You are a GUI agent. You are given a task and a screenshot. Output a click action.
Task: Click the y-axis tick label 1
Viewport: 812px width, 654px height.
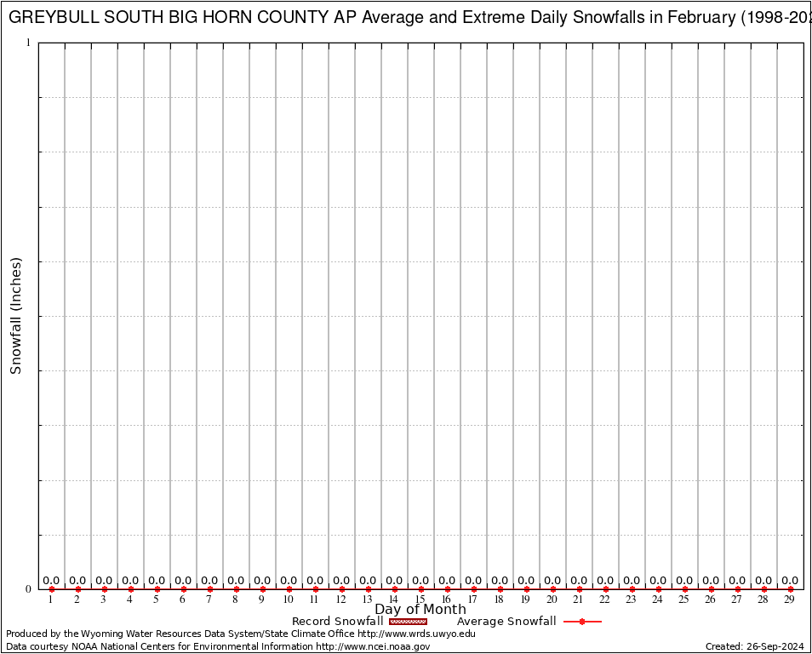coord(28,43)
